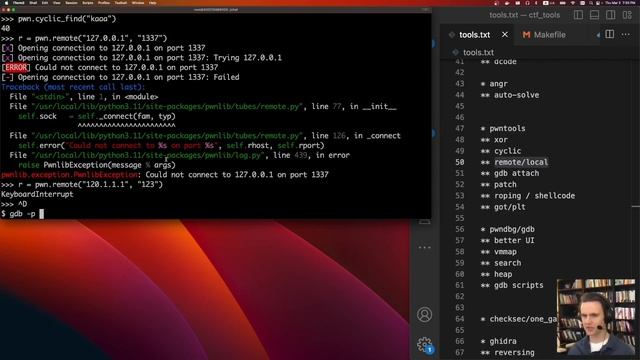Viewport: 640px width, 360px height.
Task: Click the '** search' line in the editor
Action: (x=501, y=263)
